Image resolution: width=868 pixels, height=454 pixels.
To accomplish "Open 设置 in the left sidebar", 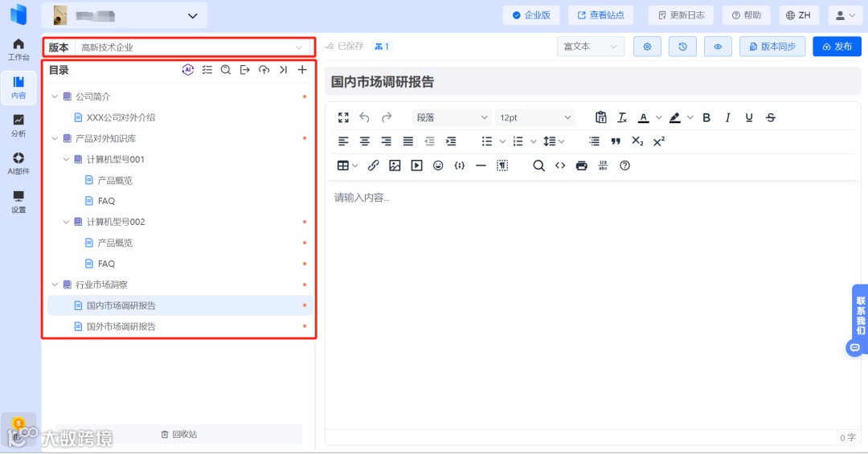I will (x=18, y=202).
